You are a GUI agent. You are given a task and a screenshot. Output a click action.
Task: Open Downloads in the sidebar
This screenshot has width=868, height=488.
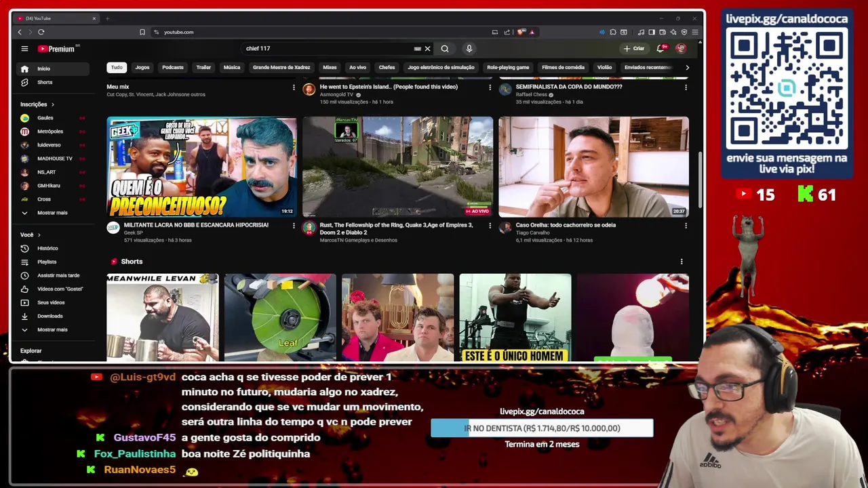click(53, 316)
